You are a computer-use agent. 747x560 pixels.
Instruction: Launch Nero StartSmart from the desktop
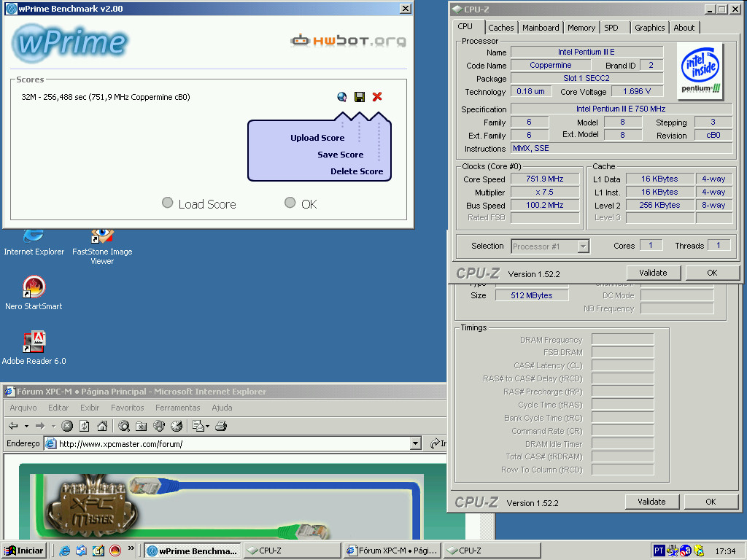tap(34, 293)
